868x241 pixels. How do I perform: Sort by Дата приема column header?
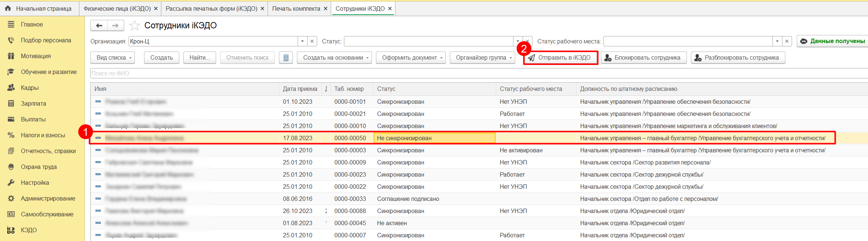tap(300, 89)
